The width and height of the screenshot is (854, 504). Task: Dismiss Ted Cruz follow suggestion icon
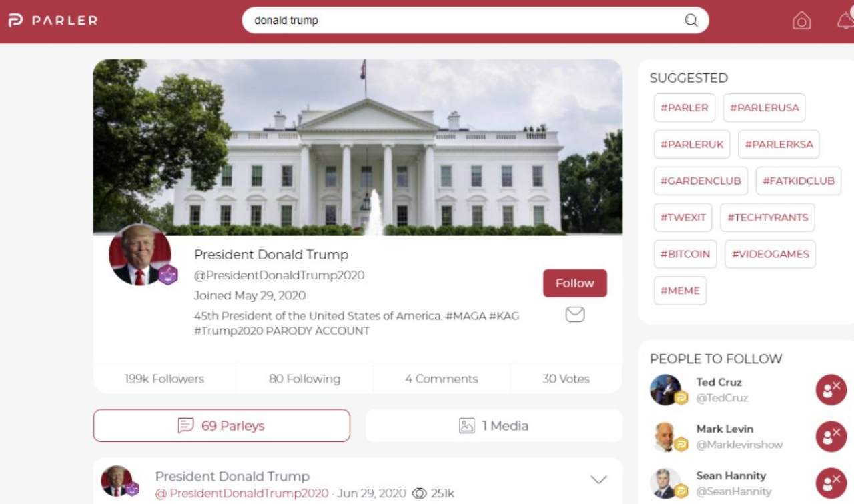tap(831, 390)
